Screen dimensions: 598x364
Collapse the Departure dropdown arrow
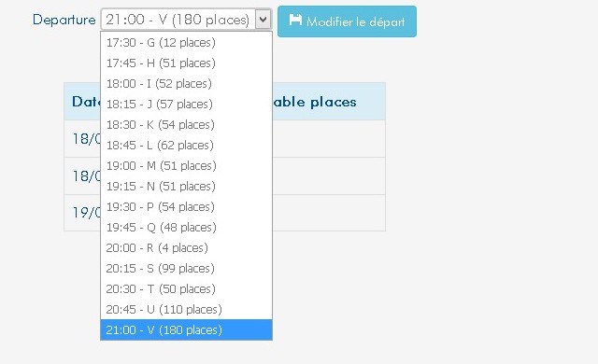click(x=263, y=20)
